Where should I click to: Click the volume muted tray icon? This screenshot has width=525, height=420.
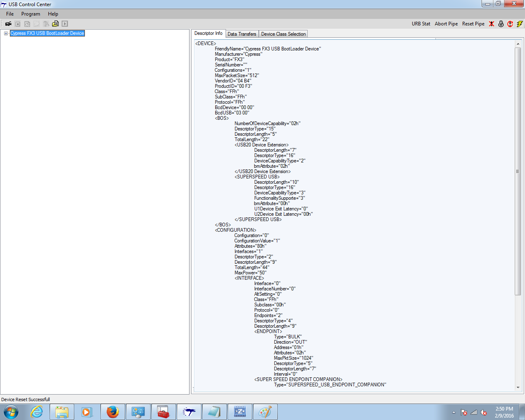coord(484,412)
